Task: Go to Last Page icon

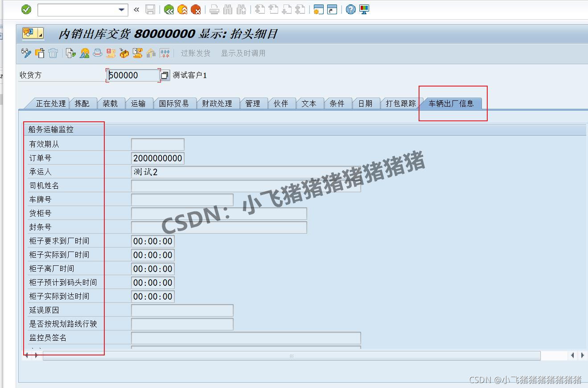Action: coord(300,9)
